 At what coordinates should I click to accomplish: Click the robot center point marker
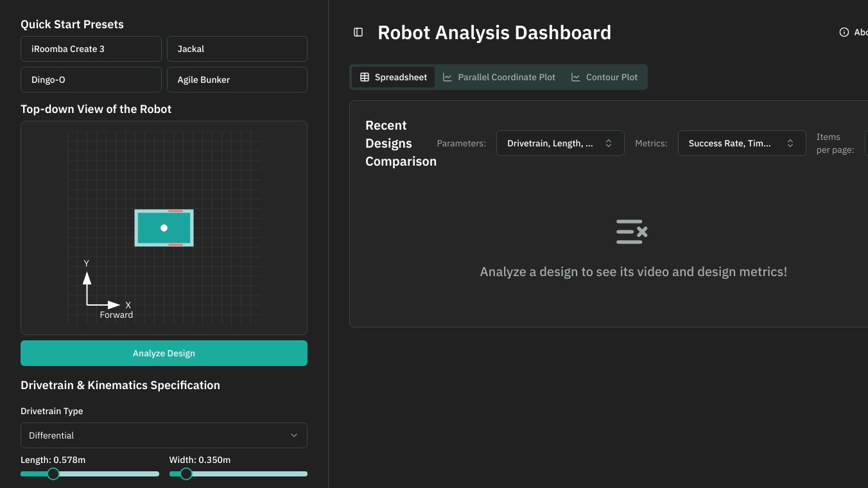[164, 228]
